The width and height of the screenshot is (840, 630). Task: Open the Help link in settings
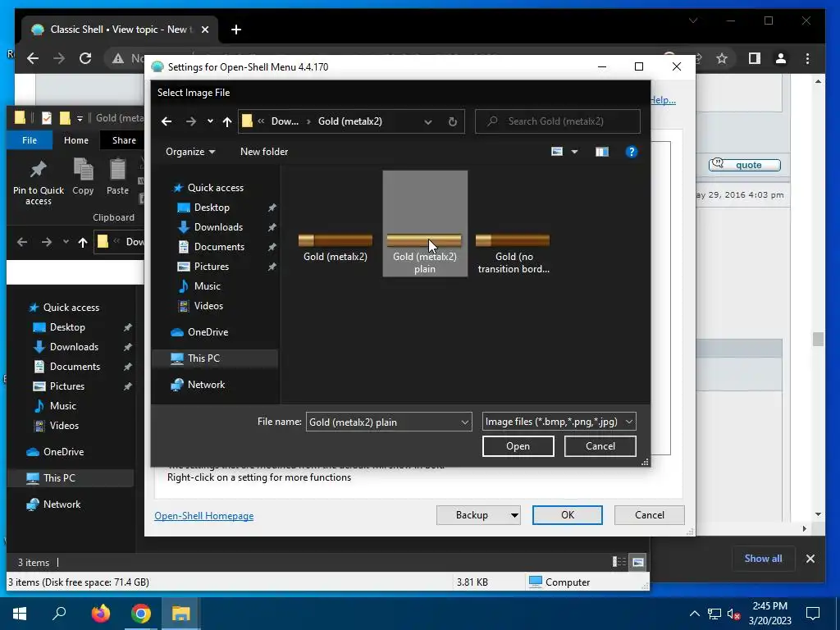[663, 100]
